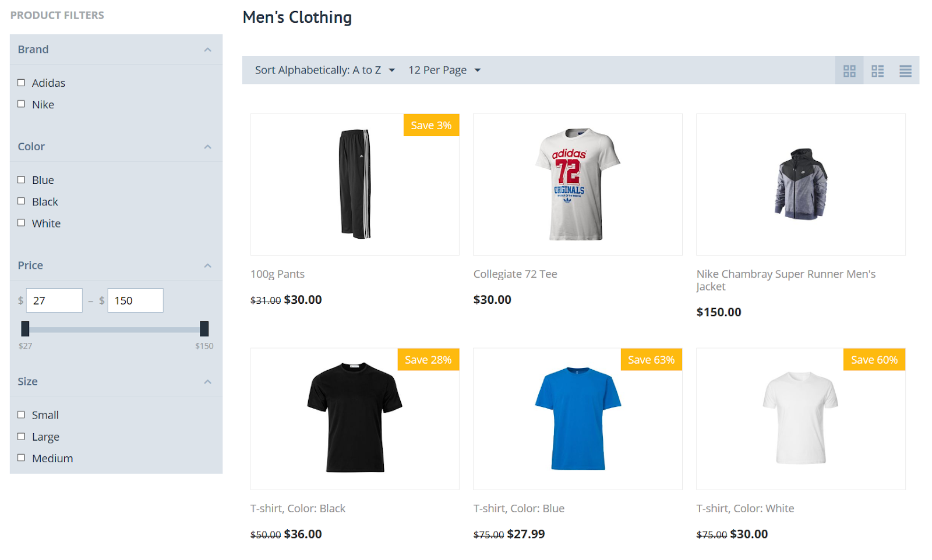Screen dimensions: 932x560
Task: Switch to compact list view icon
Action: 877,71
